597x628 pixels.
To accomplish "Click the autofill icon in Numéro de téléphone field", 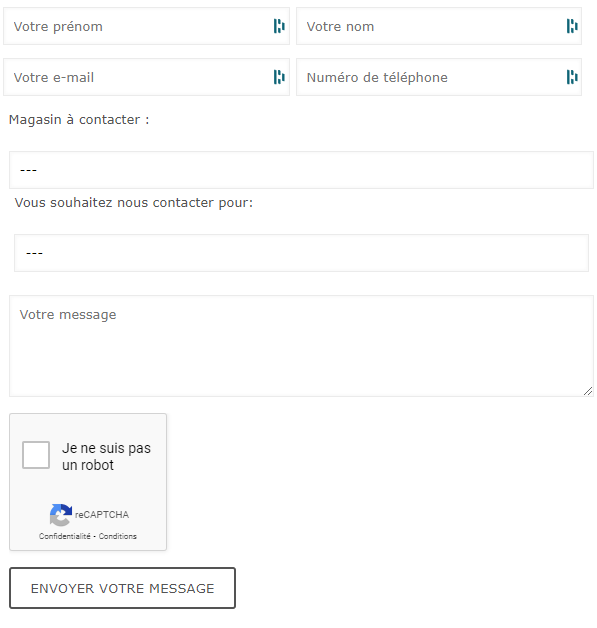I will (572, 77).
